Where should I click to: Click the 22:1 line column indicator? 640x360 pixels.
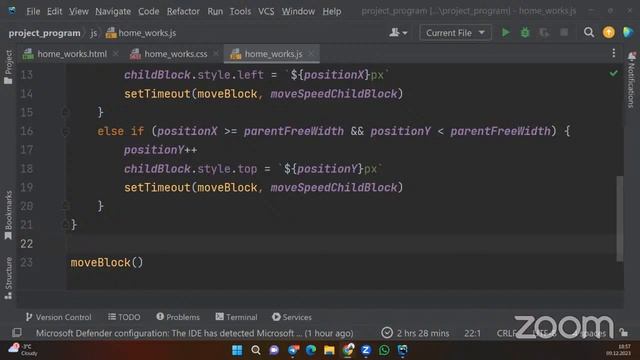(472, 333)
